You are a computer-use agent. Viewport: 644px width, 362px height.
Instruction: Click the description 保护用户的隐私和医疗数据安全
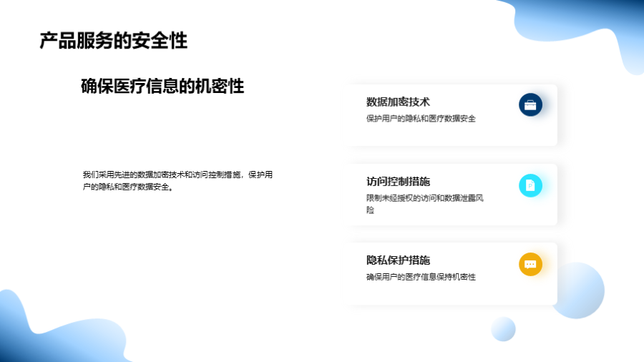[x=421, y=119]
